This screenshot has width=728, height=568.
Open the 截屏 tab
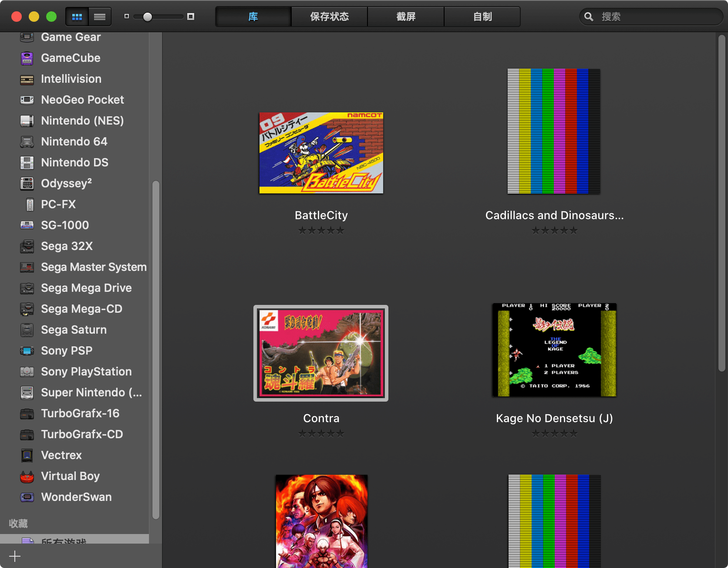406,17
